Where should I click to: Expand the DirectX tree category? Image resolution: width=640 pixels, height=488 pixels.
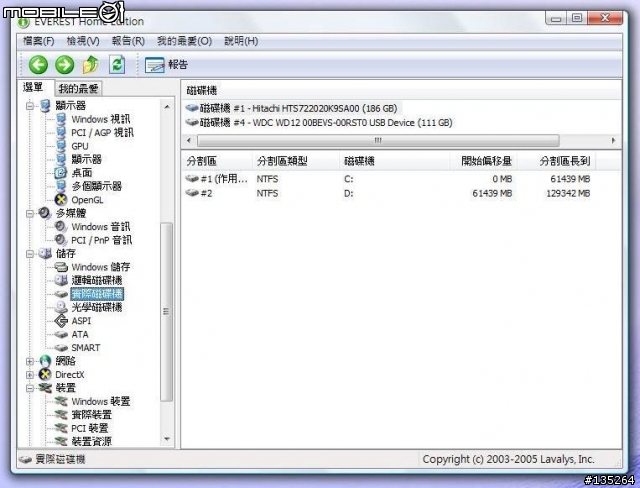30,375
